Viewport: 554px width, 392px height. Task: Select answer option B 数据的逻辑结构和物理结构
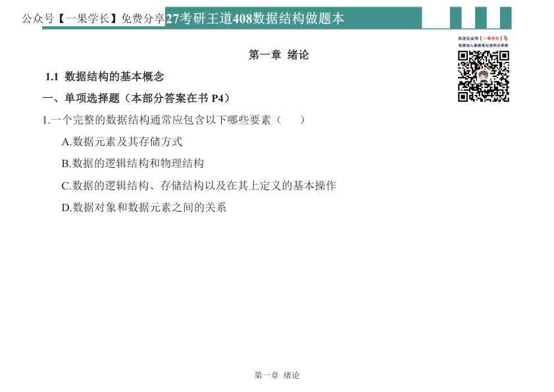(132, 163)
